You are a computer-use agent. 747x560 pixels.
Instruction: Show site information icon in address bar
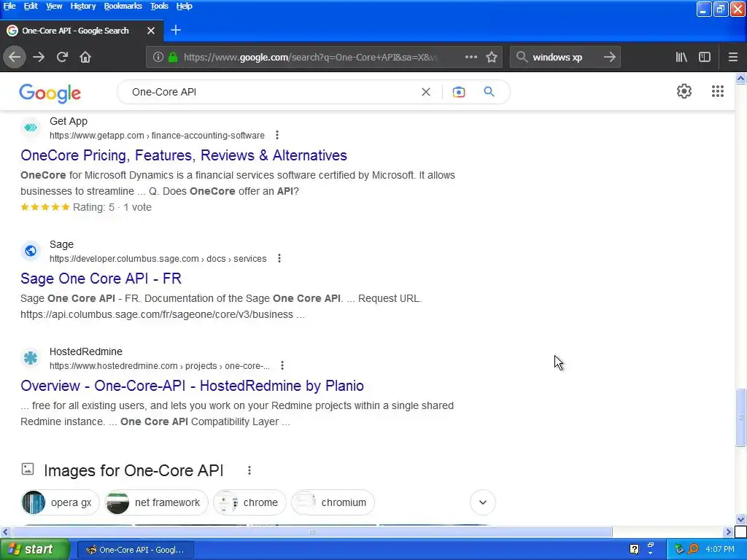pos(158,57)
